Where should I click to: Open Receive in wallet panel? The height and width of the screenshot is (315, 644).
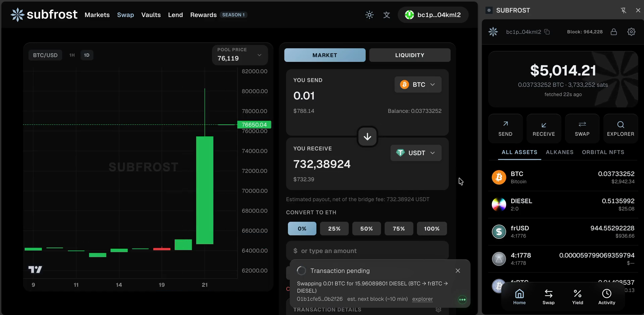click(x=544, y=129)
